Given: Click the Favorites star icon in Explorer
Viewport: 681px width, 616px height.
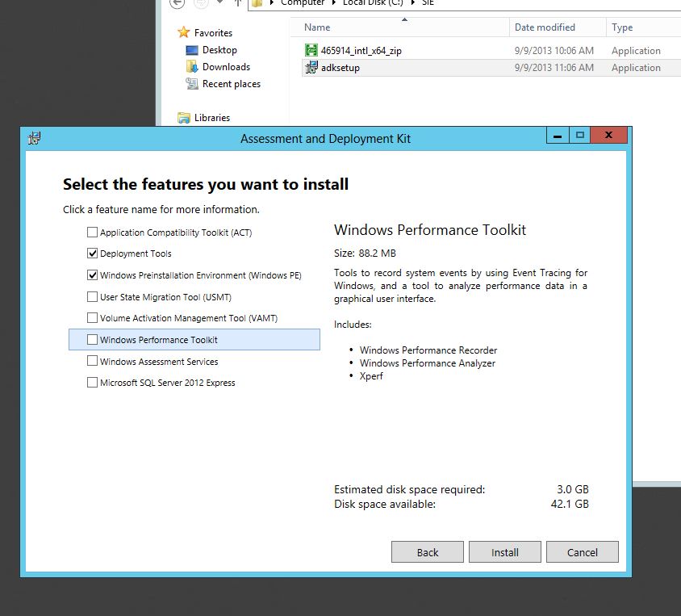Looking at the screenshot, I should [184, 32].
